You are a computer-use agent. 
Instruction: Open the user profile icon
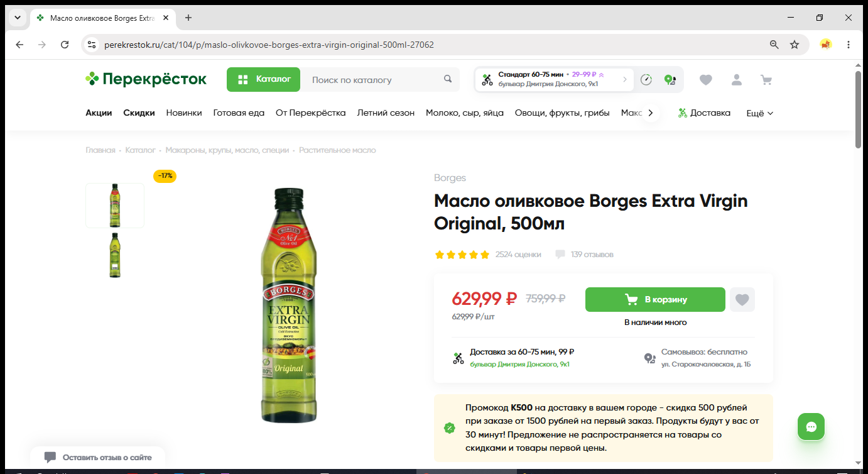point(736,80)
